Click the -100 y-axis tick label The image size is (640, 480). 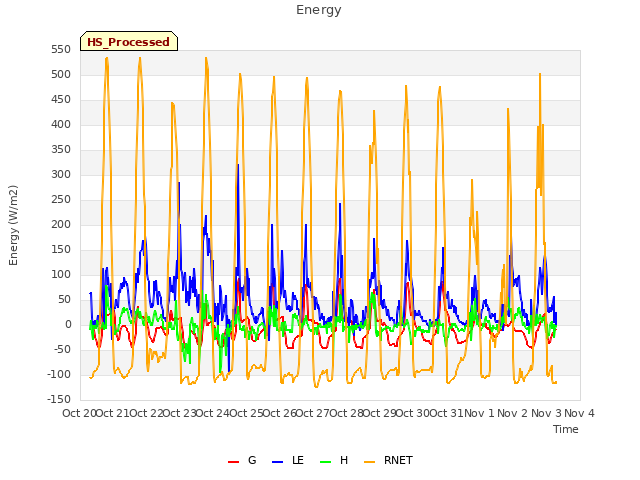coord(60,374)
